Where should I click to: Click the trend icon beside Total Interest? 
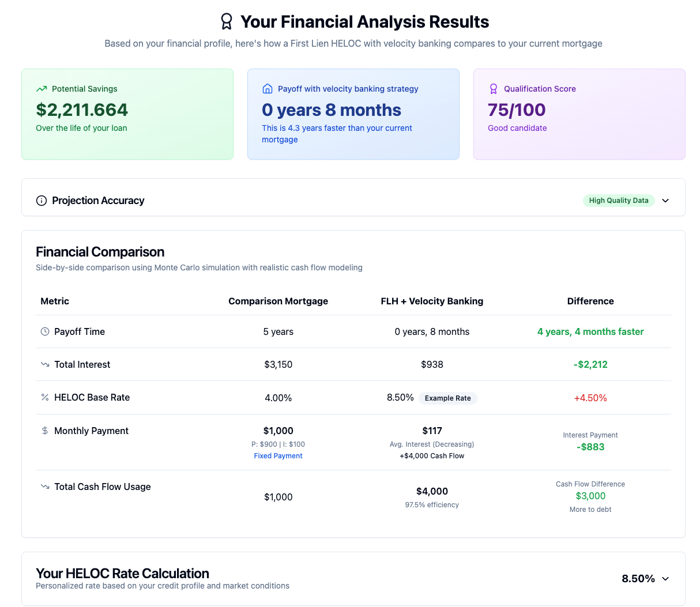45,364
